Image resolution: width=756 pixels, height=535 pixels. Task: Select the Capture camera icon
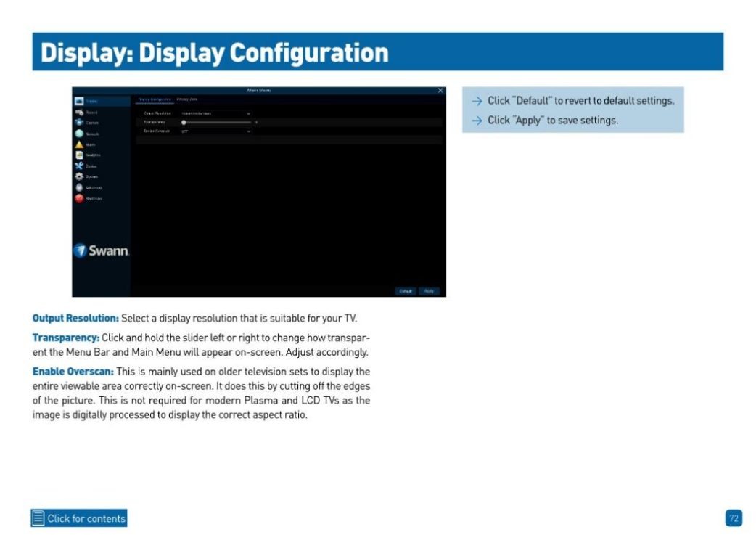79,123
